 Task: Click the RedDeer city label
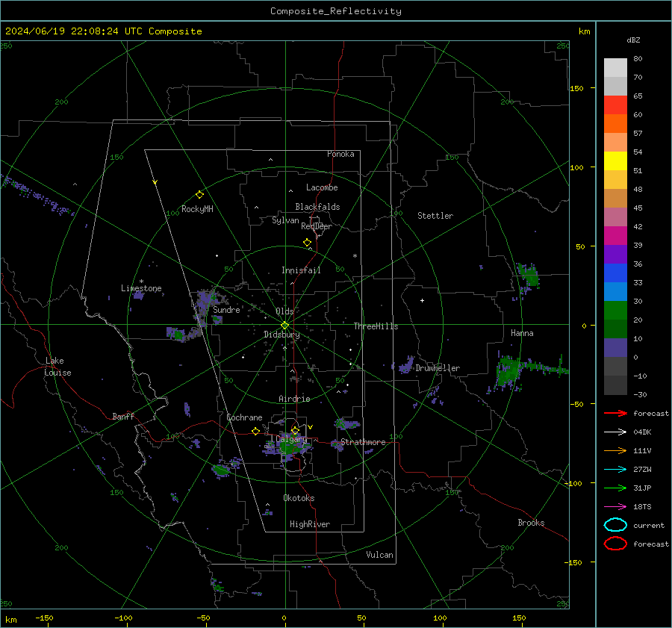click(x=317, y=226)
